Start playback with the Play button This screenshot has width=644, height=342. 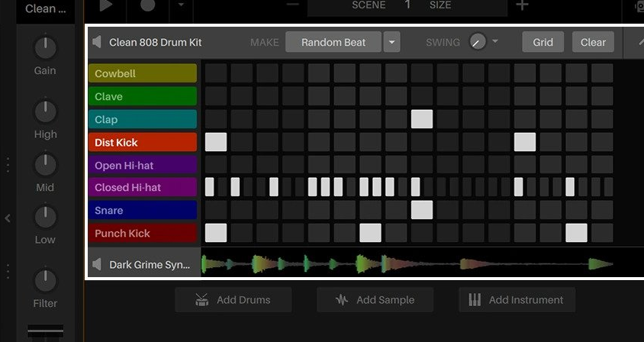click(x=106, y=6)
